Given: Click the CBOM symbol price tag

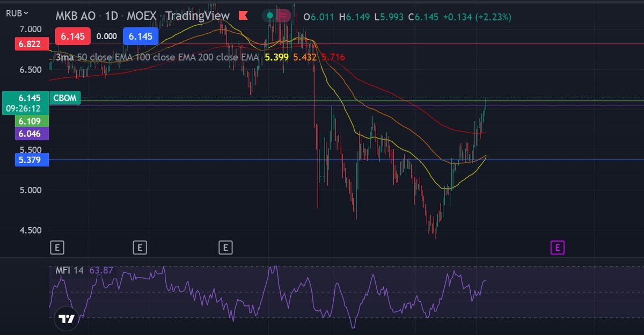Looking at the screenshot, I should tap(65, 98).
